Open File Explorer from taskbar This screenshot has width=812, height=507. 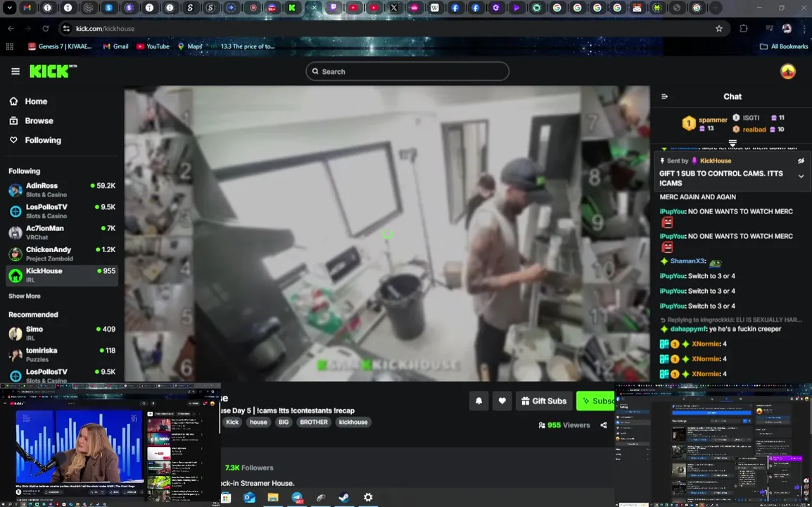pyautogui.click(x=273, y=498)
